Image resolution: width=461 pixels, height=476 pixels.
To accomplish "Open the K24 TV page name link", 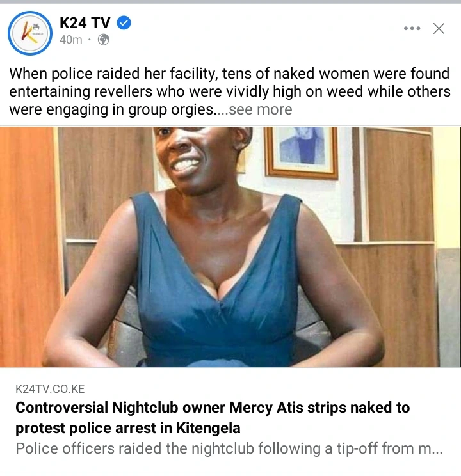I will click(x=85, y=23).
